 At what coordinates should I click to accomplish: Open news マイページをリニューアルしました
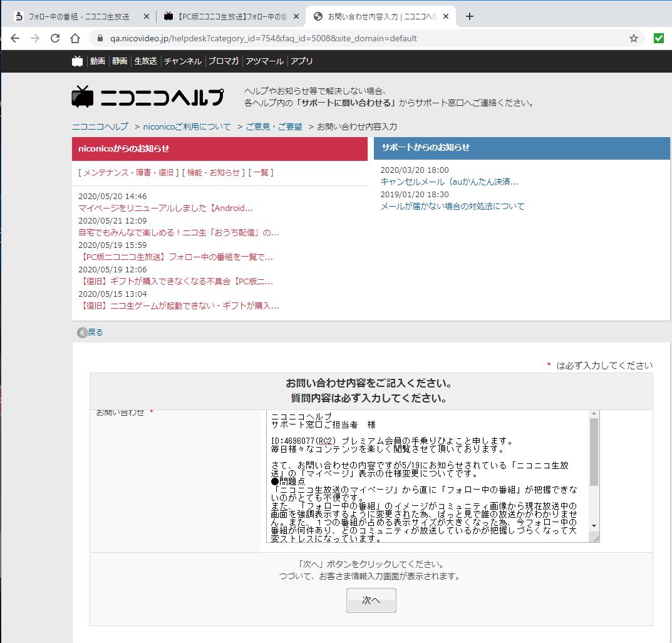coord(165,208)
